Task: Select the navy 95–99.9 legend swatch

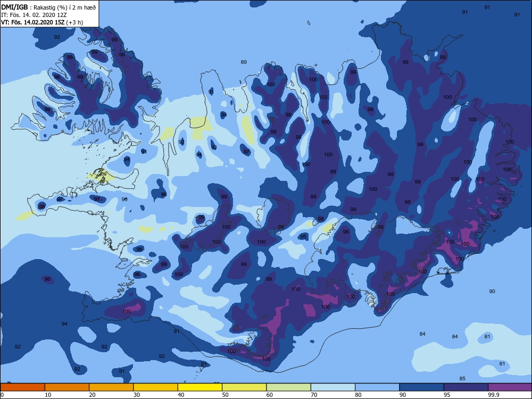Action: point(466,387)
